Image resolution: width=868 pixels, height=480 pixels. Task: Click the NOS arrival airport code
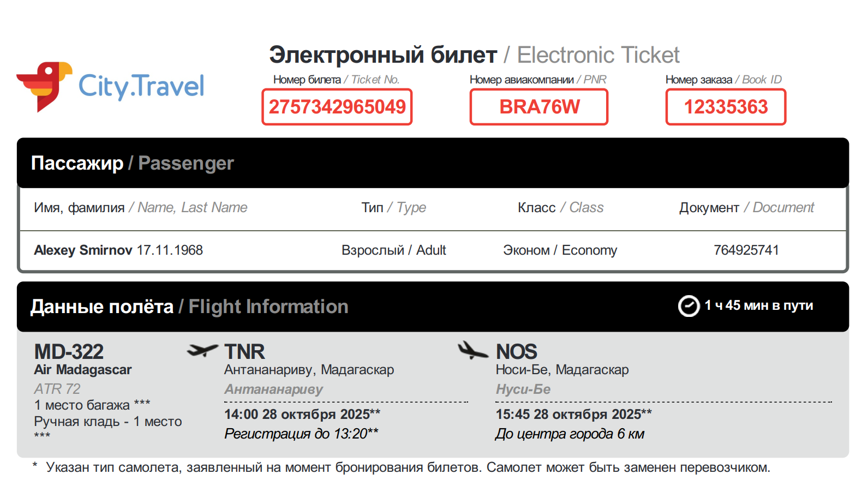[x=516, y=352]
